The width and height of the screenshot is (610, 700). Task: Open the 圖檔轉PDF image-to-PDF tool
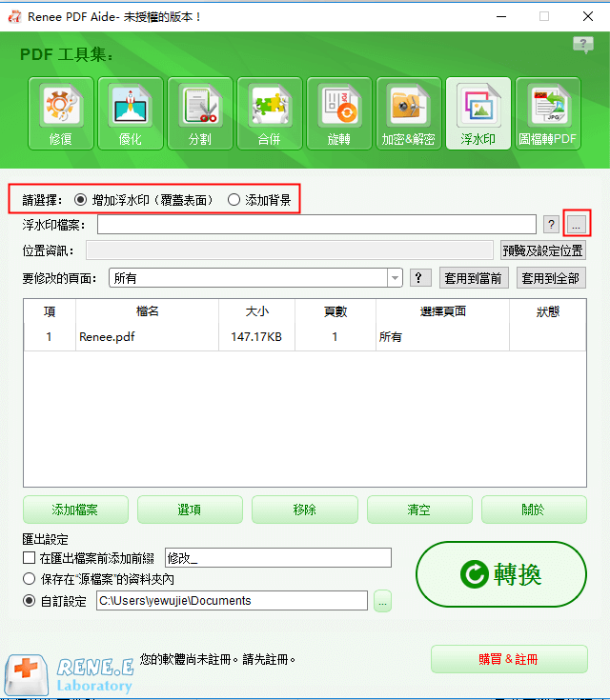click(x=548, y=113)
